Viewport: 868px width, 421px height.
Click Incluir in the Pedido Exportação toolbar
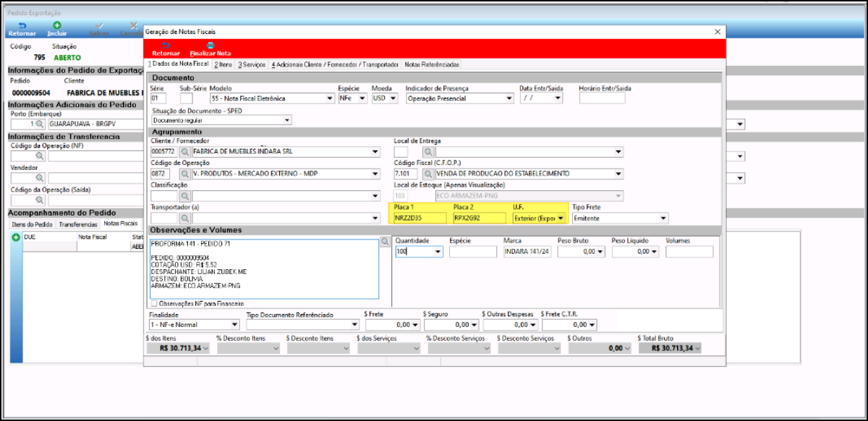pyautogui.click(x=57, y=30)
